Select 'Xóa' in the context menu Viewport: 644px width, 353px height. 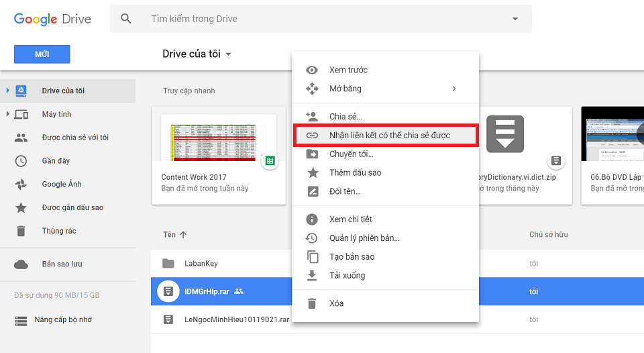point(386,303)
